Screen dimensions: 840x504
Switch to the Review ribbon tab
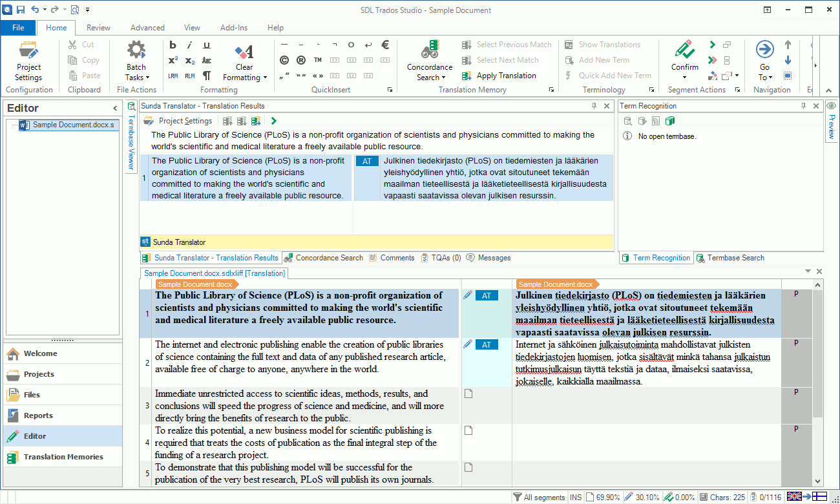pos(98,28)
